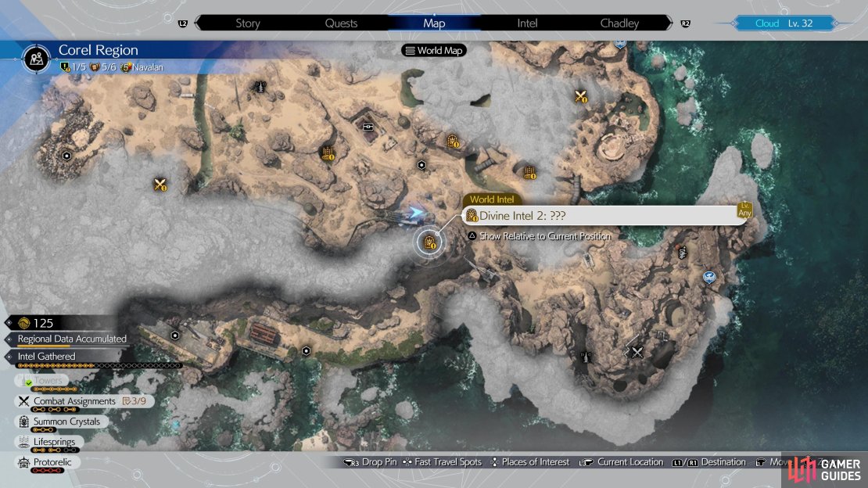Viewport: 868px width, 488px height.
Task: Toggle the Protorelic filter
Action: pyautogui.click(x=48, y=462)
